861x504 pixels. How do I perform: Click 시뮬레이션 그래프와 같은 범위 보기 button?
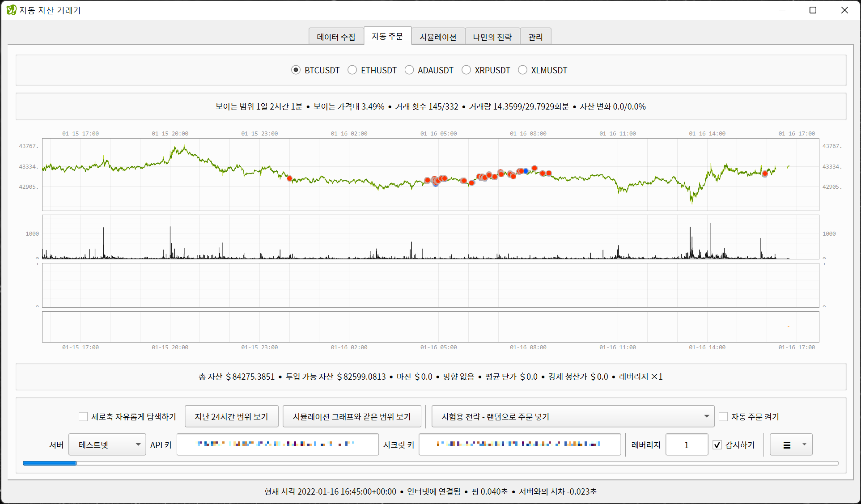(352, 417)
